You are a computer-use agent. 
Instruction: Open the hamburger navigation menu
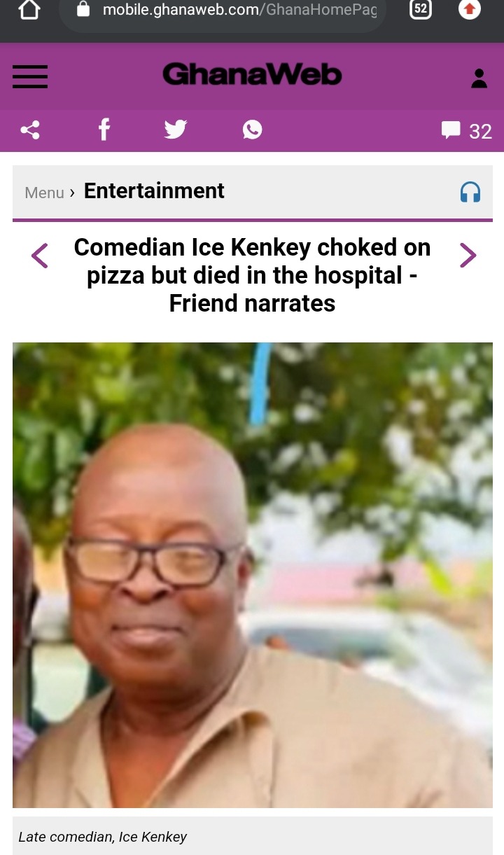(30, 76)
